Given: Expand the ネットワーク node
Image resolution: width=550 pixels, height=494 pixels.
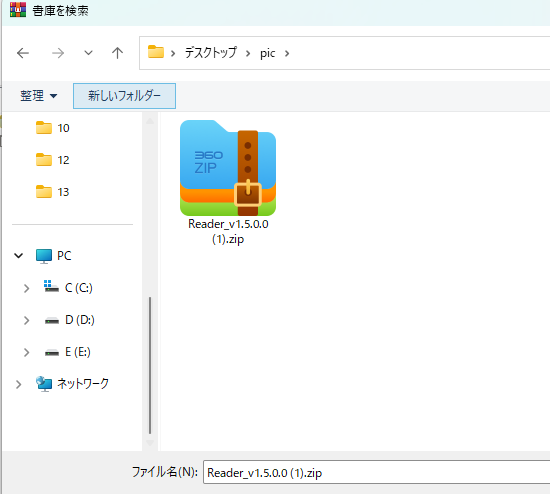Looking at the screenshot, I should click(x=19, y=385).
